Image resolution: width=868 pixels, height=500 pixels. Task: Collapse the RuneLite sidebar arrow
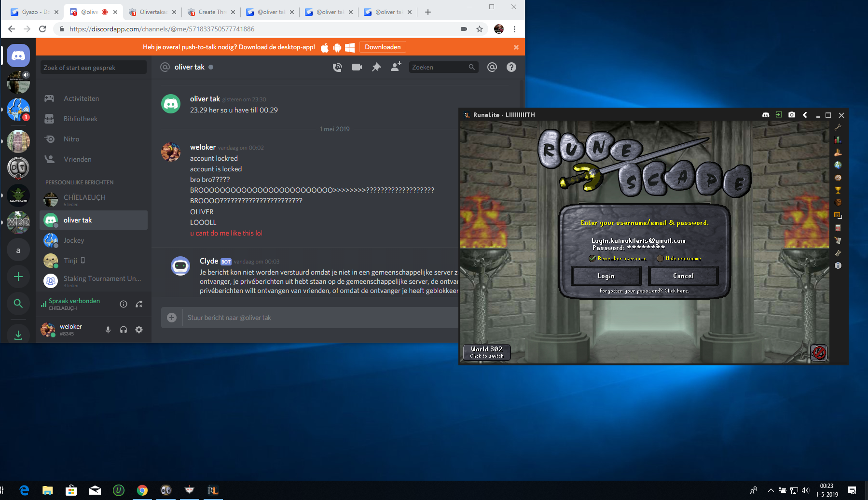[x=805, y=115]
